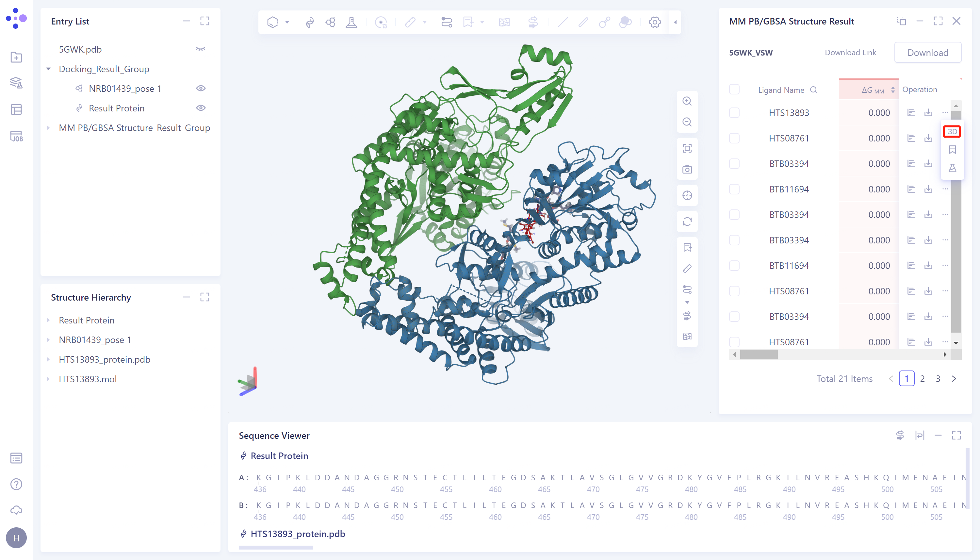Click the horizontal scrollbar of the results table
Image resolution: width=980 pixels, height=560 pixels.
tap(759, 354)
